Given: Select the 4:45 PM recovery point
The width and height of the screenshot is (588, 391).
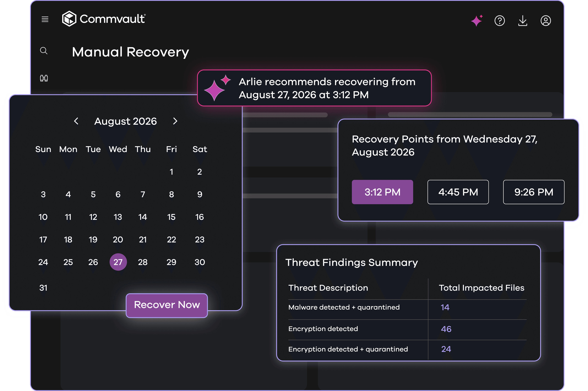Looking at the screenshot, I should tap(458, 192).
